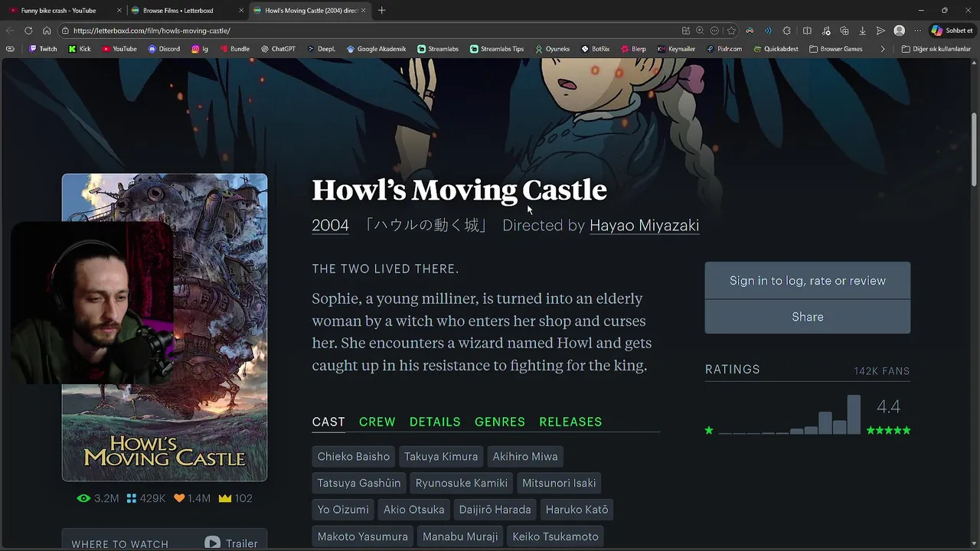Open the Quickabdest bookmark
This screenshot has width=980, height=551.
click(x=776, y=49)
